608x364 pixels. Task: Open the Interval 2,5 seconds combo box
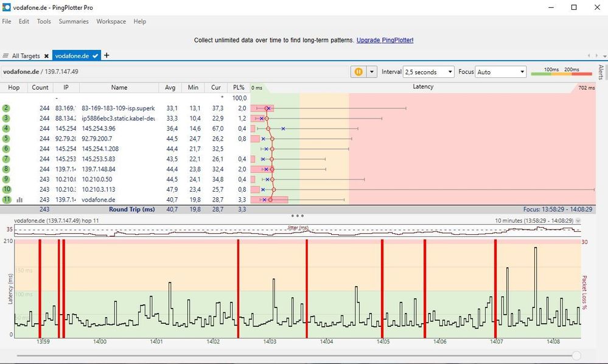[x=428, y=72]
